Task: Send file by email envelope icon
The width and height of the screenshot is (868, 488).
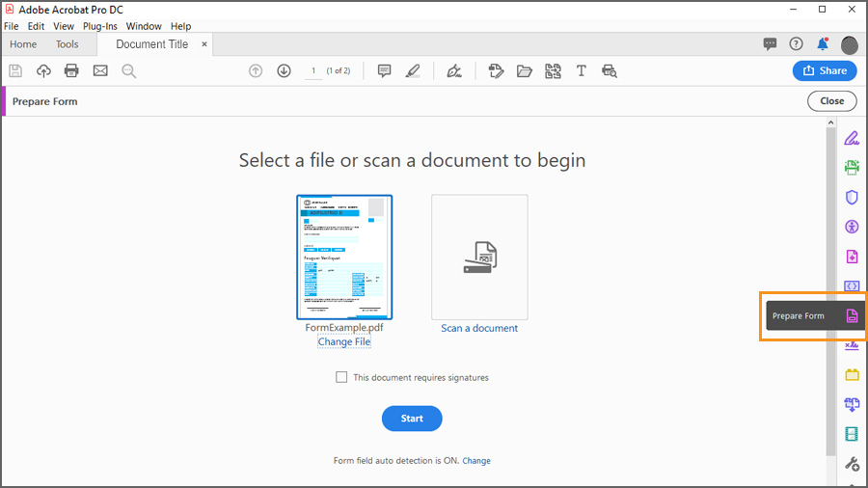Action: coord(100,70)
